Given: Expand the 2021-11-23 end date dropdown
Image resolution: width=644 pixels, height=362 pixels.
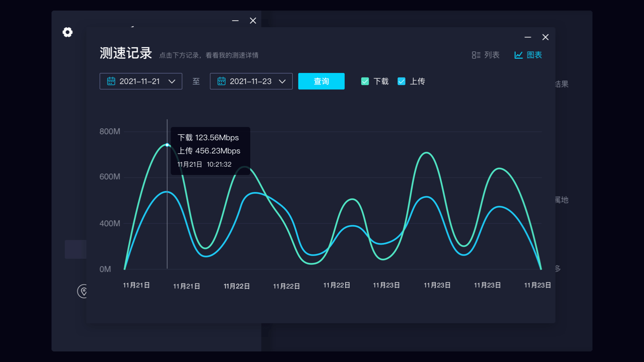Looking at the screenshot, I should pyautogui.click(x=251, y=81).
